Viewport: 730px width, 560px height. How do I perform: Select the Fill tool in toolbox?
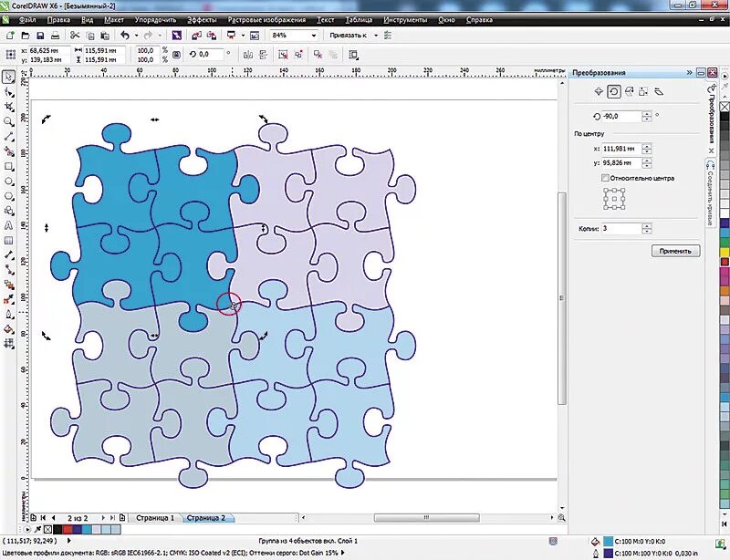(8, 329)
